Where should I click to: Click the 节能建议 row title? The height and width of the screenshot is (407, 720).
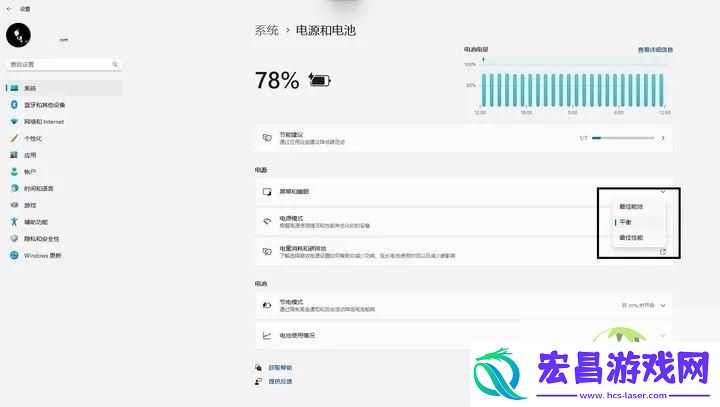coord(291,135)
